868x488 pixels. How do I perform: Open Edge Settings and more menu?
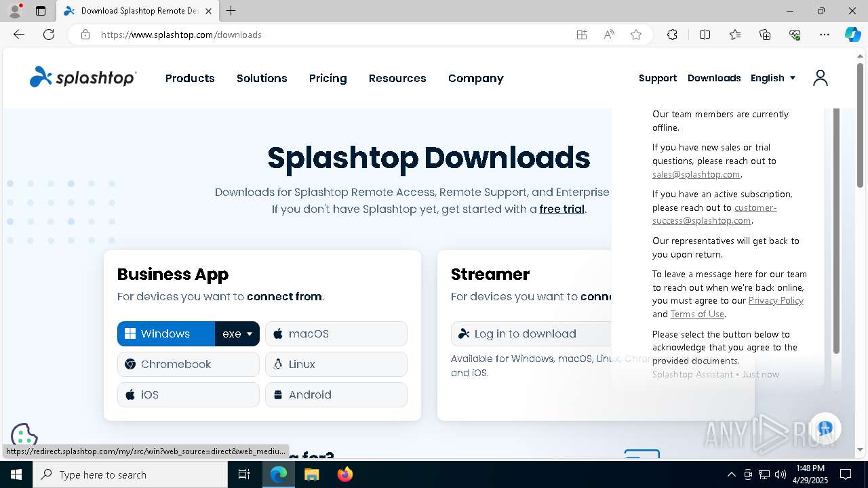click(x=825, y=35)
